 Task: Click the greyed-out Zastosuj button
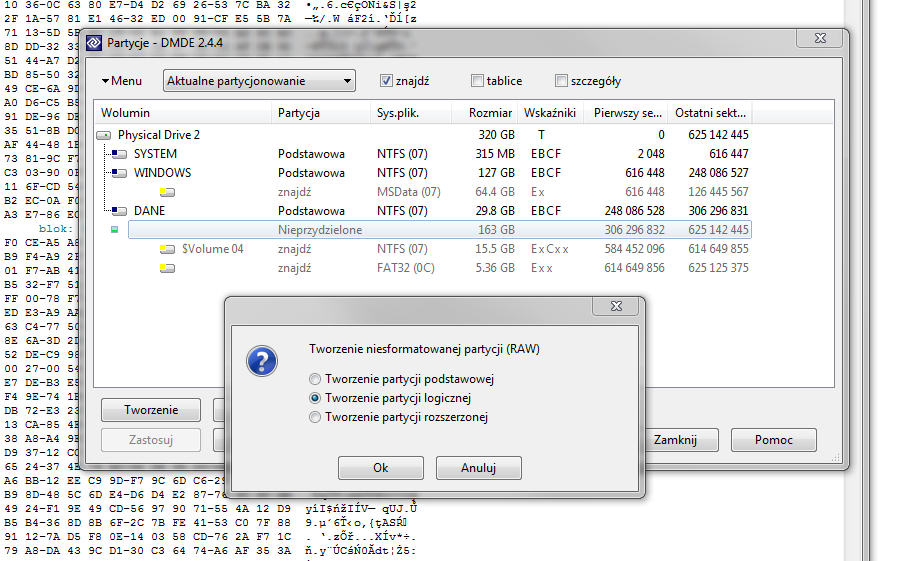tap(151, 440)
